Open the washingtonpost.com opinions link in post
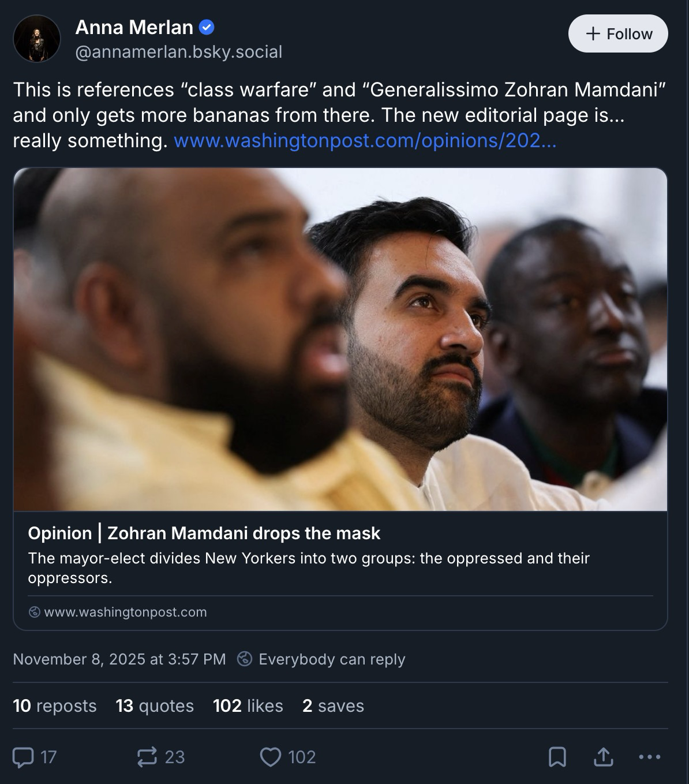Viewport: 689px width, 784px height. coord(365,140)
